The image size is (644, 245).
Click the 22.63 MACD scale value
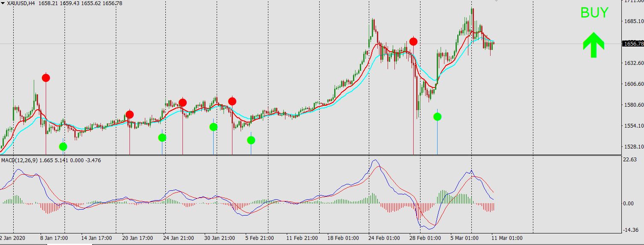631,160
